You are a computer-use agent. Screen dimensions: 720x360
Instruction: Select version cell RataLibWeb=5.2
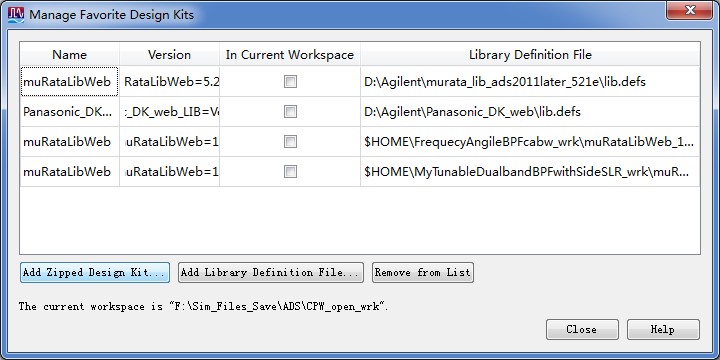coord(169,82)
